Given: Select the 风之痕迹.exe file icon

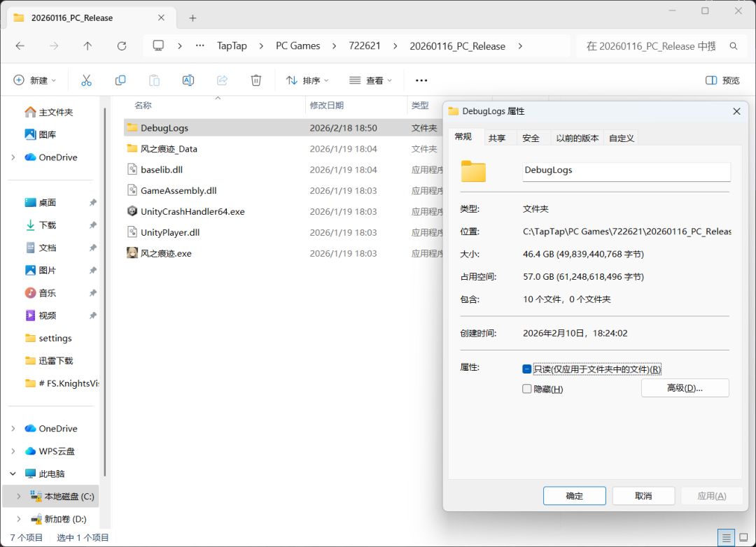Looking at the screenshot, I should (x=132, y=253).
